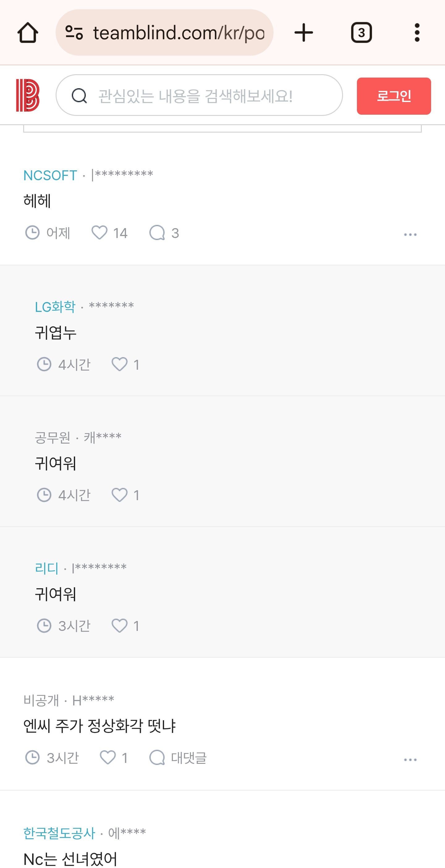Image resolution: width=445 pixels, height=868 pixels.
Task: Open the tab switcher showing 3 tabs
Action: (x=361, y=33)
